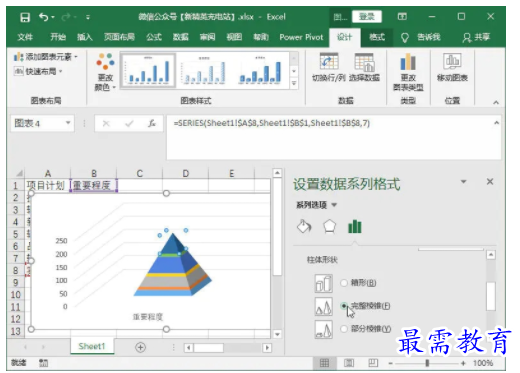This screenshot has width=520, height=373.
Task: Select cell B1 重要程度
Action: pos(93,185)
